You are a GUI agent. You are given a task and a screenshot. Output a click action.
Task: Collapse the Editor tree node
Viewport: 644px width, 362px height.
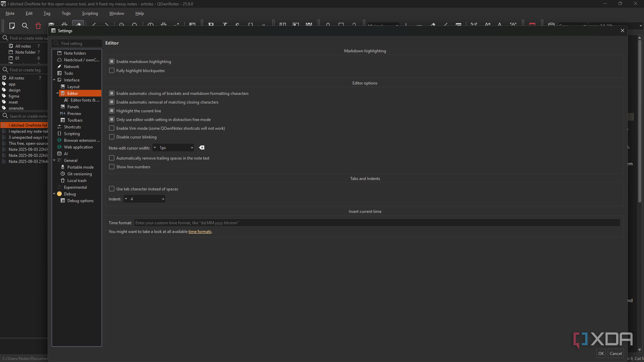58,94
